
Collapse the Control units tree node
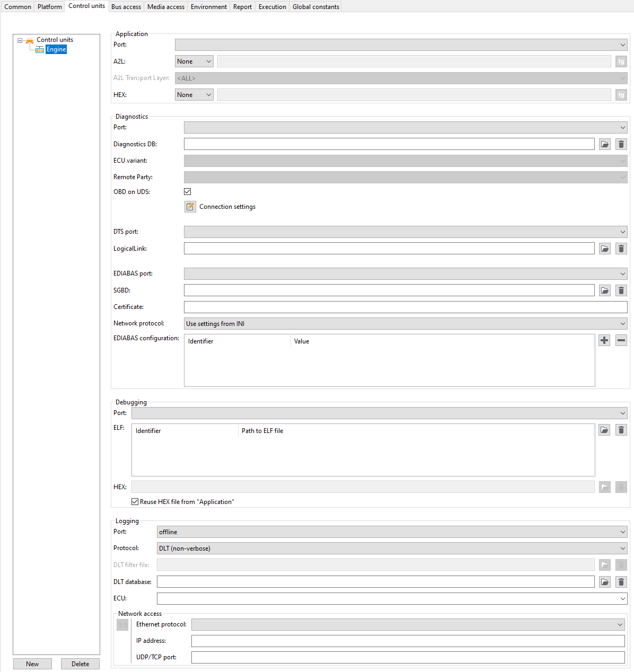[x=20, y=40]
